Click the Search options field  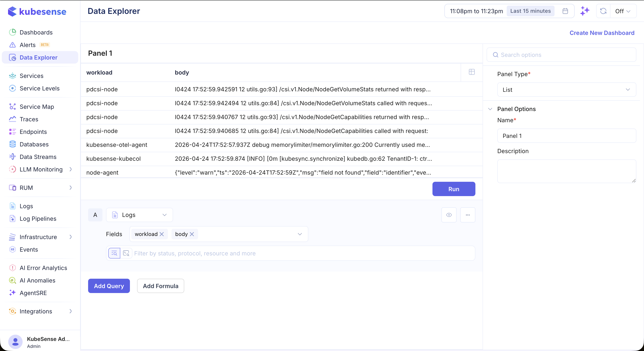(x=561, y=55)
